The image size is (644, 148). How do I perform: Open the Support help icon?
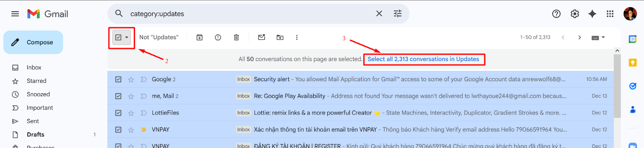pyautogui.click(x=556, y=14)
